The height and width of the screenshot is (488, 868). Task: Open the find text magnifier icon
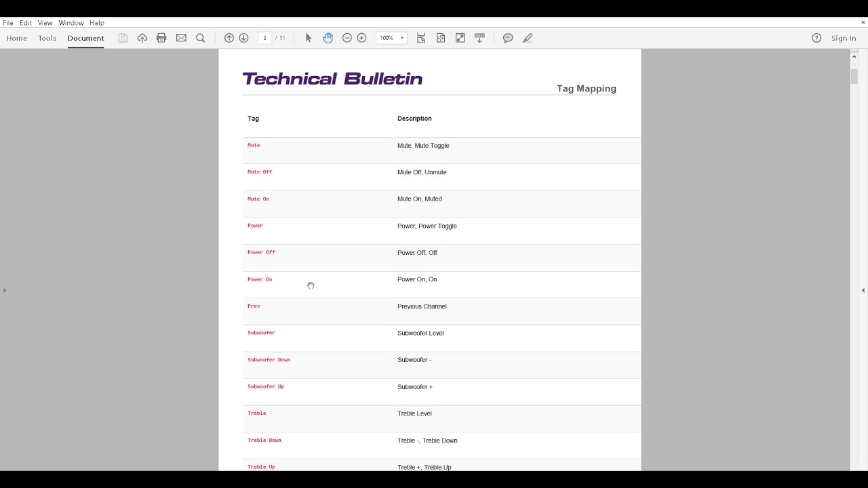click(x=201, y=38)
